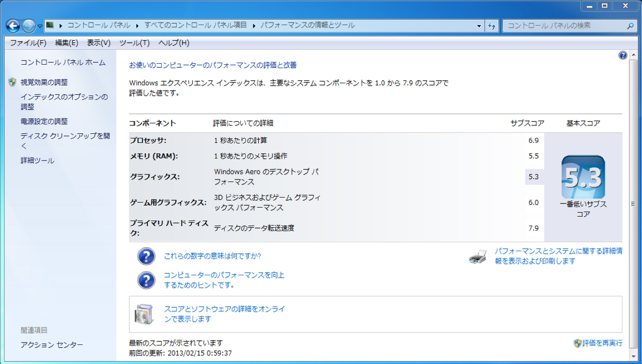Open スコアとソフトウェアの詳細をオンライン link

click(x=225, y=314)
